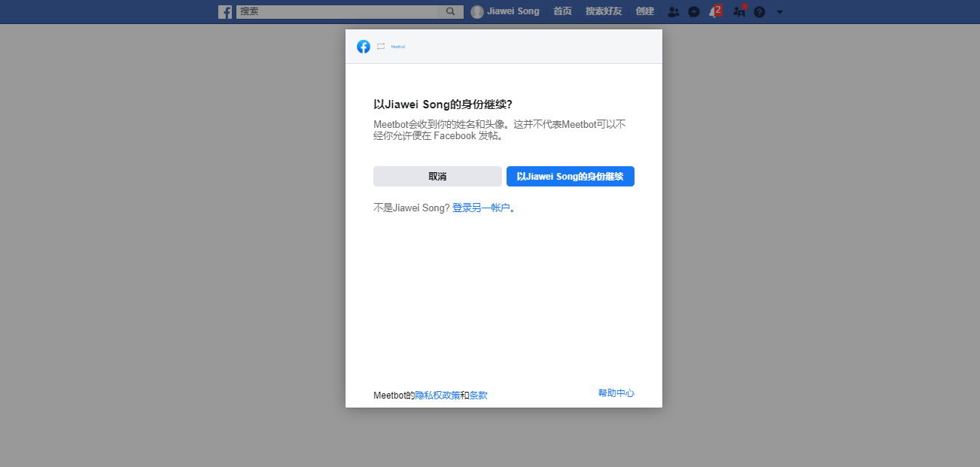980x467 pixels.
Task: Expand the account dropdown arrow
Action: click(780, 12)
